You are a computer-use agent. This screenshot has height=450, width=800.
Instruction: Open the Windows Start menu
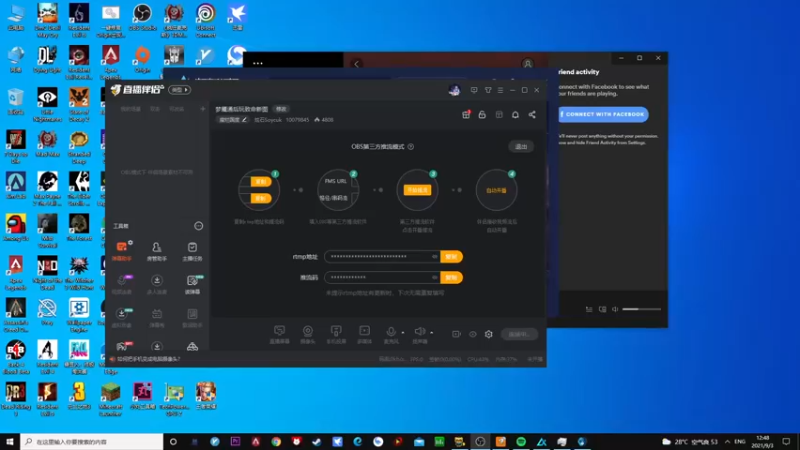pos(10,441)
